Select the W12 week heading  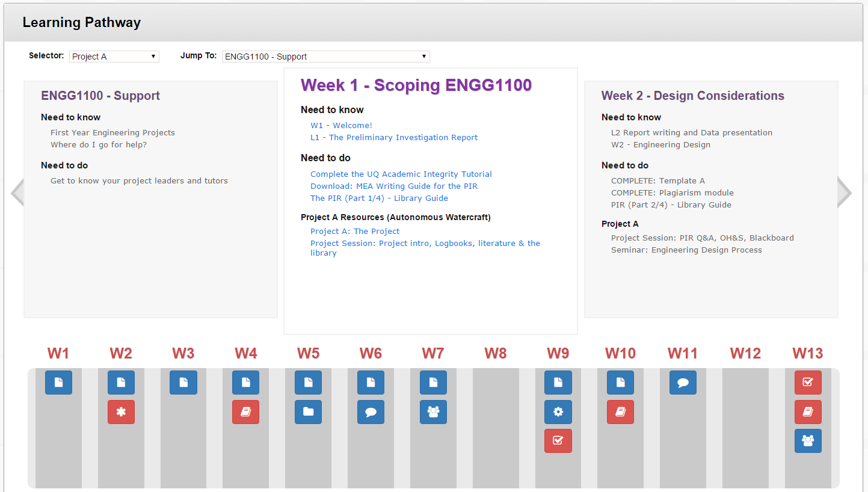pos(745,353)
